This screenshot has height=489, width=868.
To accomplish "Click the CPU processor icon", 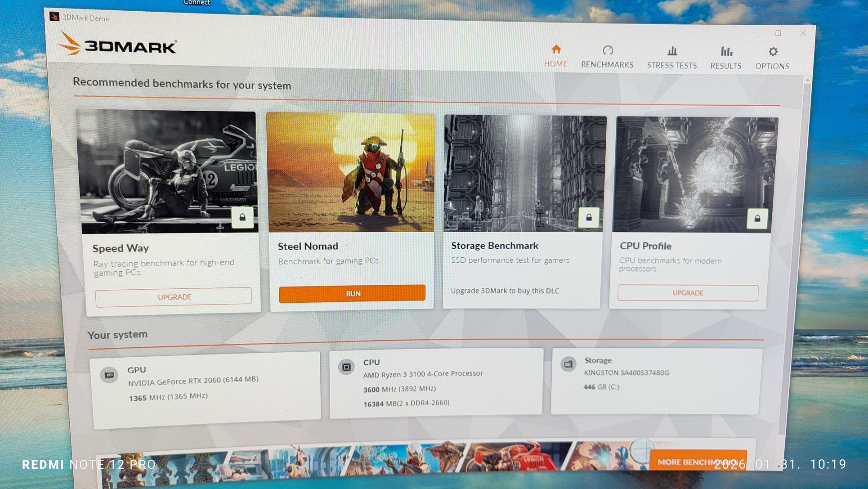I will click(x=346, y=367).
